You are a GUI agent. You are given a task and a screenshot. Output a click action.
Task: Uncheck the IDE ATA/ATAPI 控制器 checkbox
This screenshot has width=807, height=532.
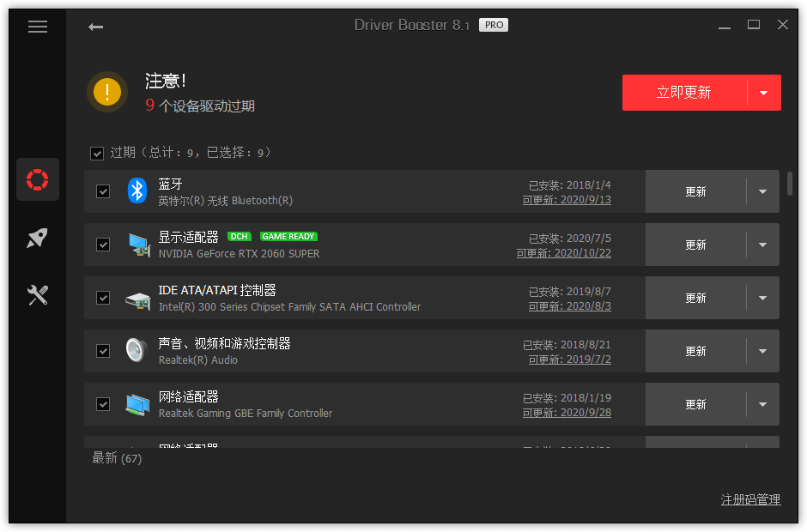(103, 298)
